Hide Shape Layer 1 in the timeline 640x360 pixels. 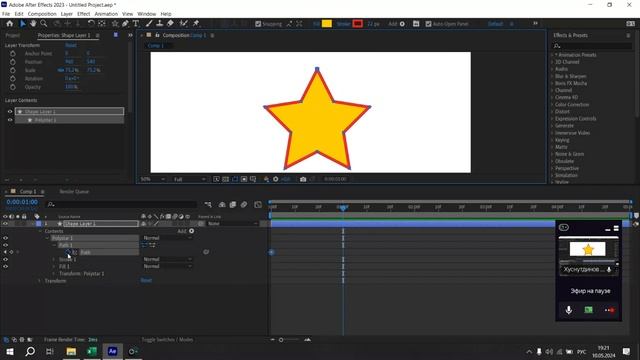pyautogui.click(x=5, y=224)
